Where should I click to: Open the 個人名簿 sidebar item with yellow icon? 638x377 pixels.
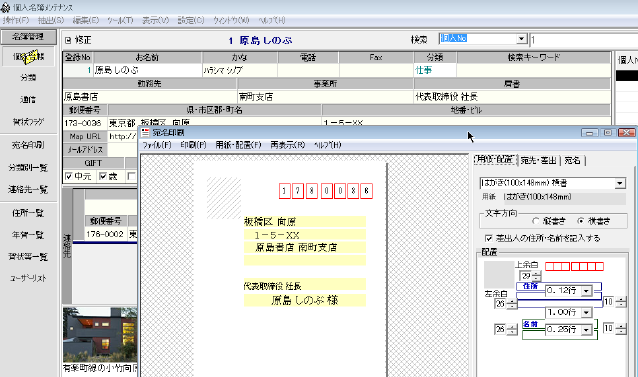28,57
